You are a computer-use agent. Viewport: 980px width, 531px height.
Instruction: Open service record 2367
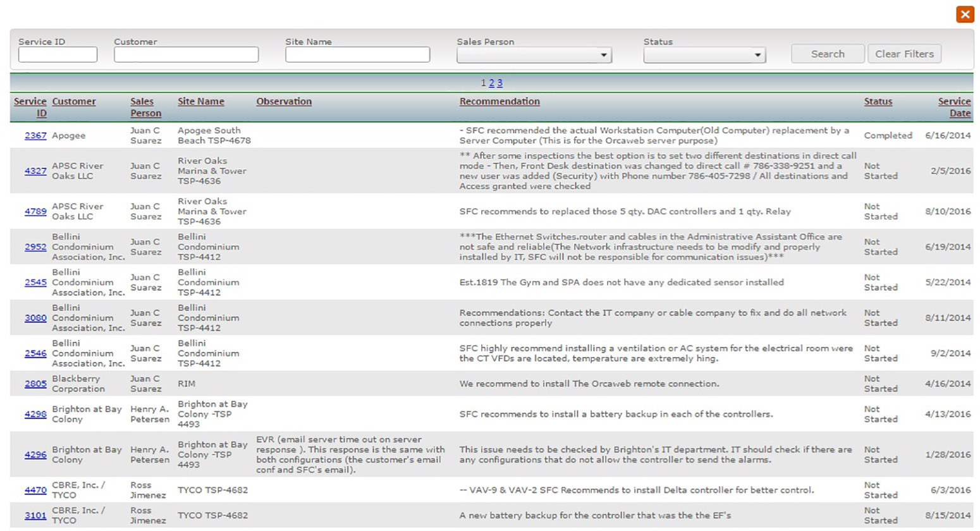tap(35, 135)
